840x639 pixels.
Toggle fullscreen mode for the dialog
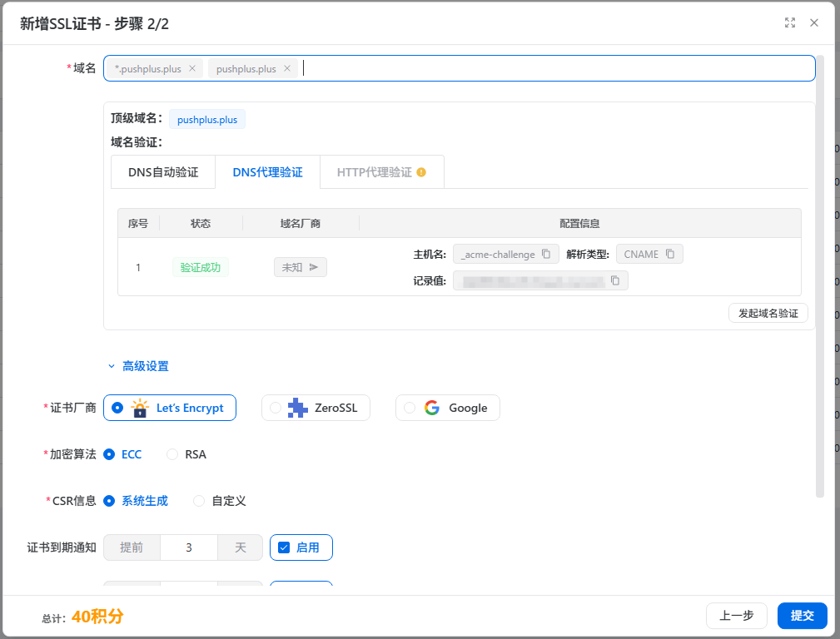(x=790, y=22)
